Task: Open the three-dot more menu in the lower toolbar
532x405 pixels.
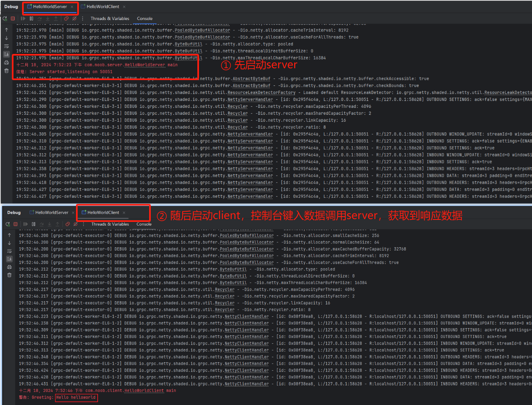Action: (84, 224)
